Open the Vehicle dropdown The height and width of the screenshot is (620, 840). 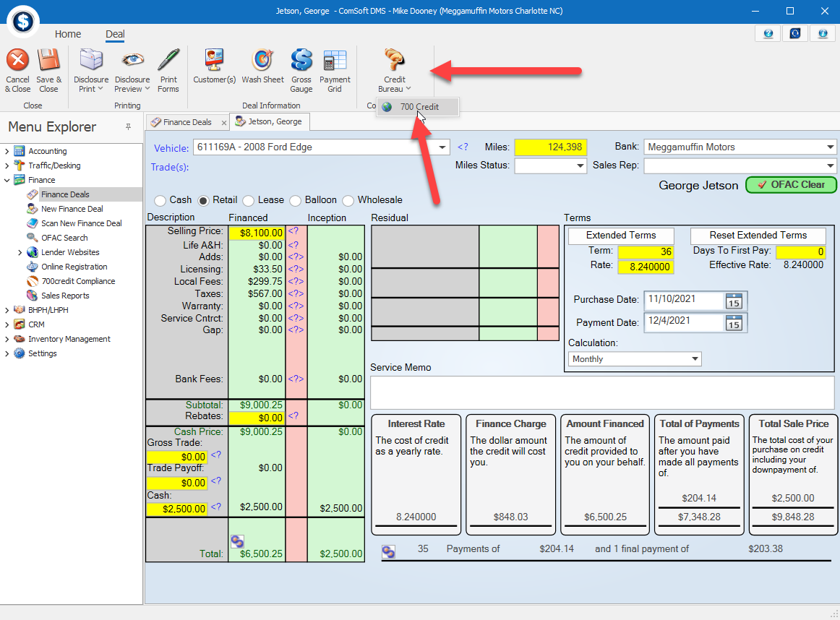(442, 147)
